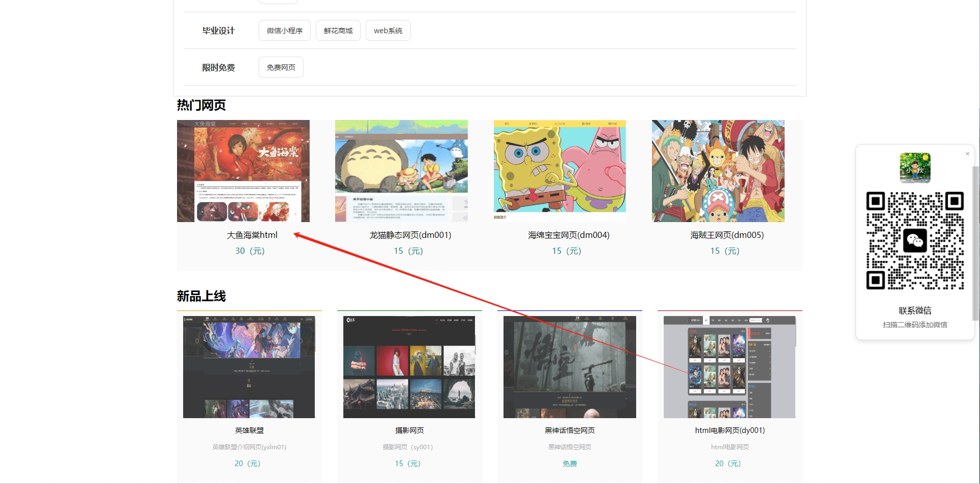Click the 大鱼海棠html title link
The width and height of the screenshot is (980, 484).
[x=252, y=235]
